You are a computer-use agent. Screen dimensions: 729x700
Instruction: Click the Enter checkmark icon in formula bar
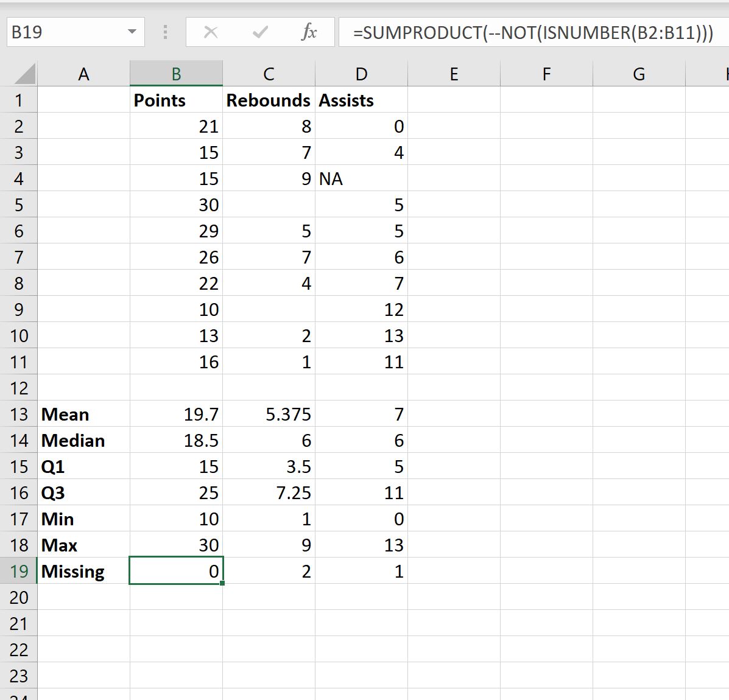(260, 32)
